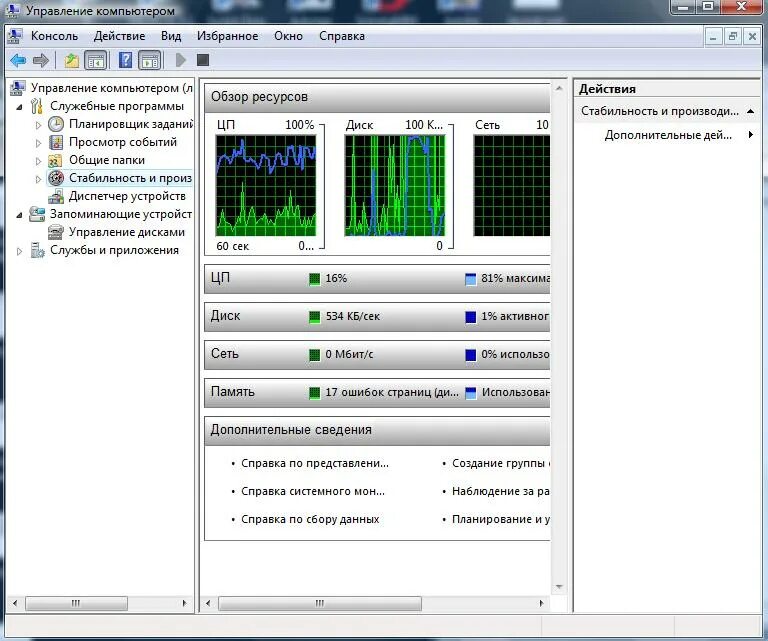Open the Вид menu

[x=171, y=36]
